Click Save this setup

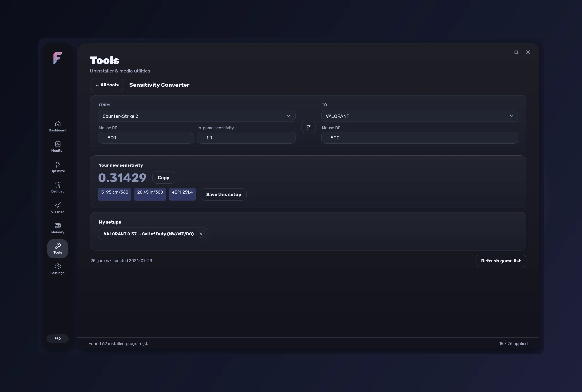pyautogui.click(x=223, y=195)
